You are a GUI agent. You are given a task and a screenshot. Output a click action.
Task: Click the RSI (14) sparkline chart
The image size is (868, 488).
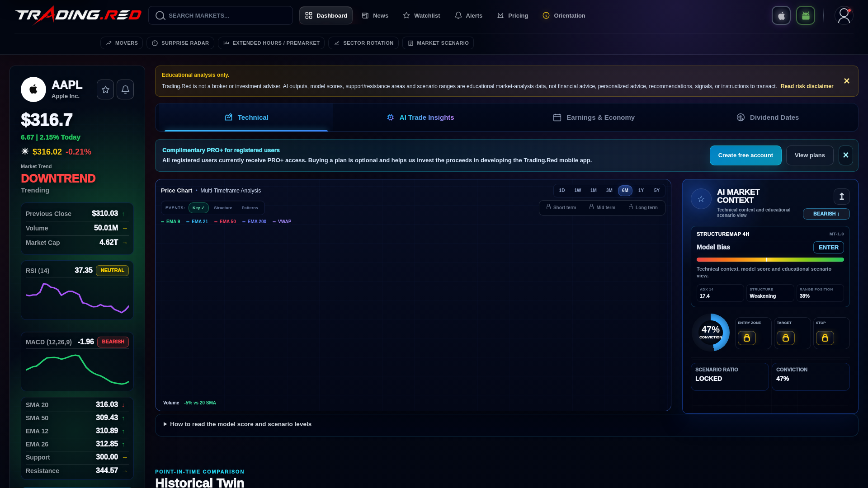click(x=77, y=298)
